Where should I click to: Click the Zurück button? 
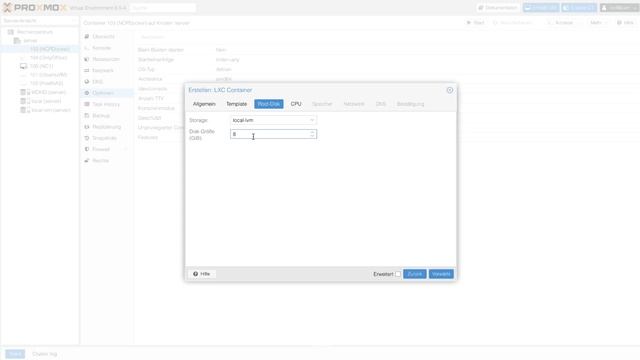coord(415,274)
